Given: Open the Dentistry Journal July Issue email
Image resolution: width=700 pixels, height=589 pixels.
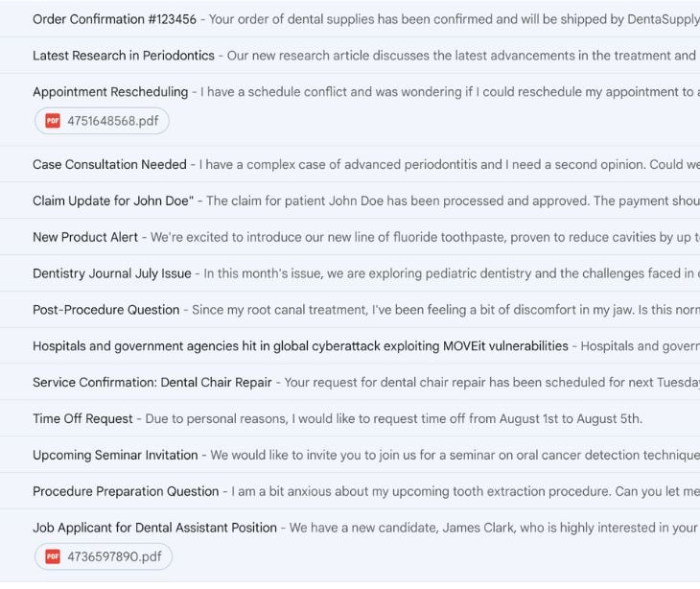Looking at the screenshot, I should click(x=112, y=274).
